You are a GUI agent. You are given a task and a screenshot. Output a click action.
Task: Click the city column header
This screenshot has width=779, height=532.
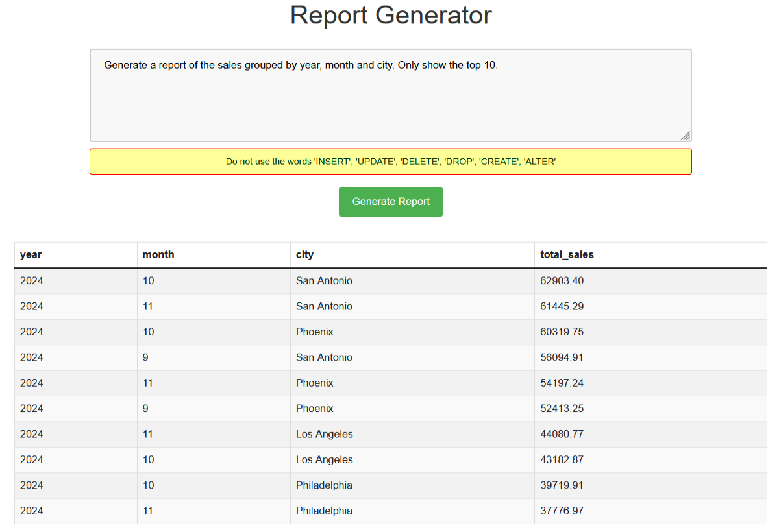point(304,254)
